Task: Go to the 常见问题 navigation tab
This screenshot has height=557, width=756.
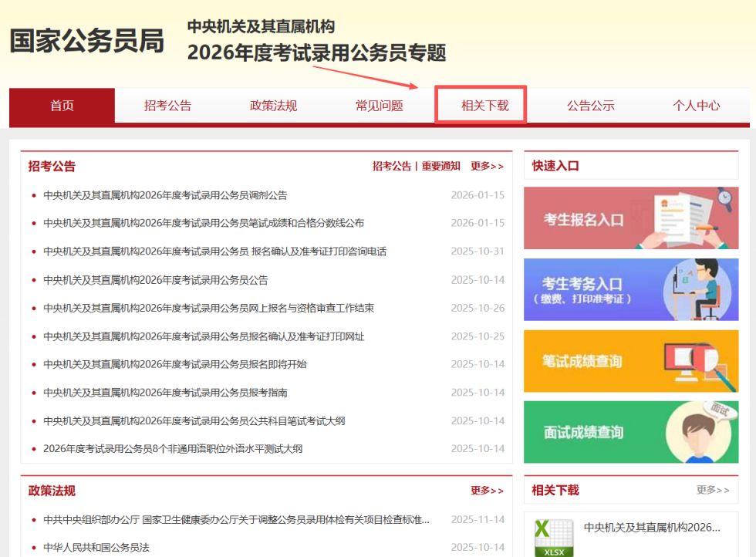Action: click(x=379, y=106)
